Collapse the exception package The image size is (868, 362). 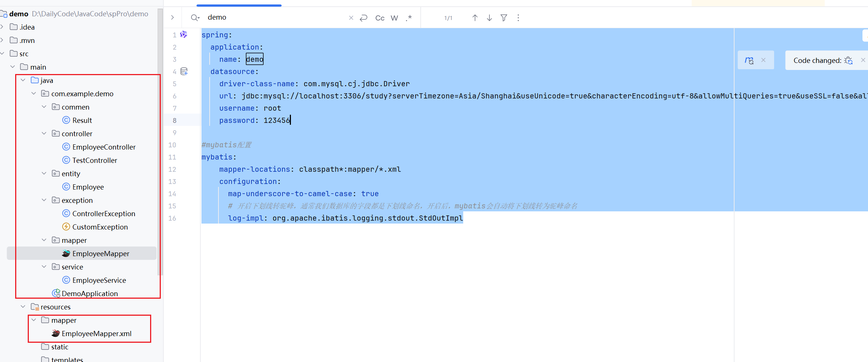point(44,200)
